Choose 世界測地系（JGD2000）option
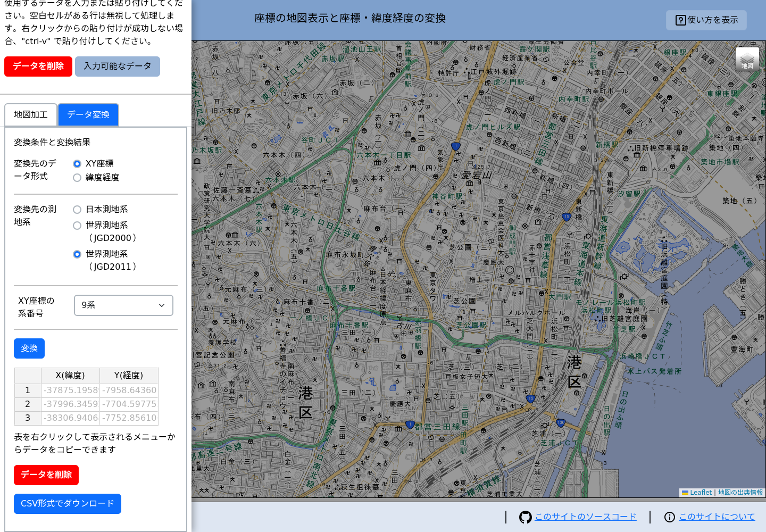This screenshot has height=532, width=766. coord(77,226)
